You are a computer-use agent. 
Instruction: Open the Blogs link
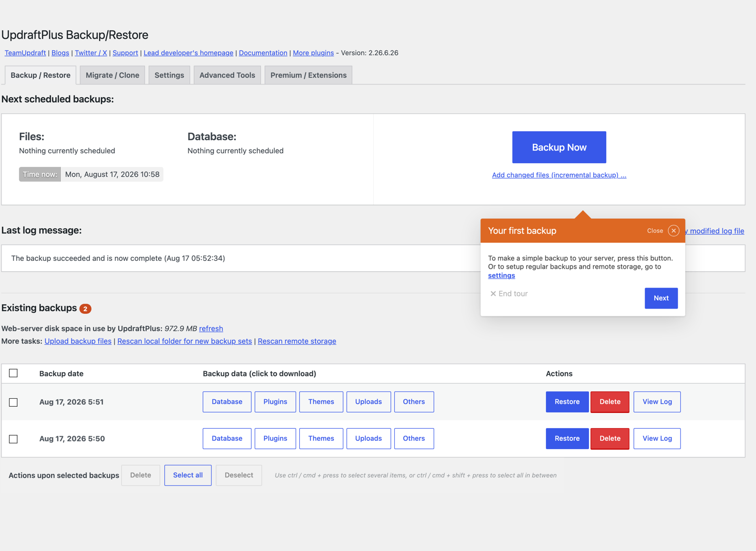[60, 53]
